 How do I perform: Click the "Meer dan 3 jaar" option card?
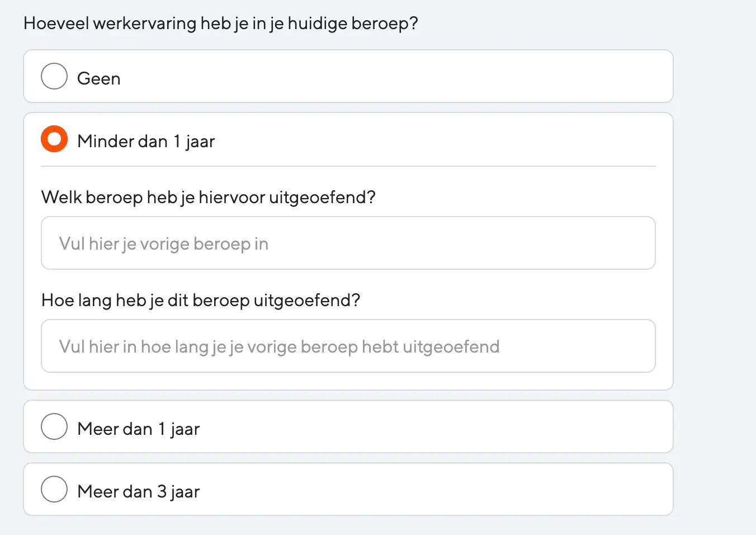point(348,489)
